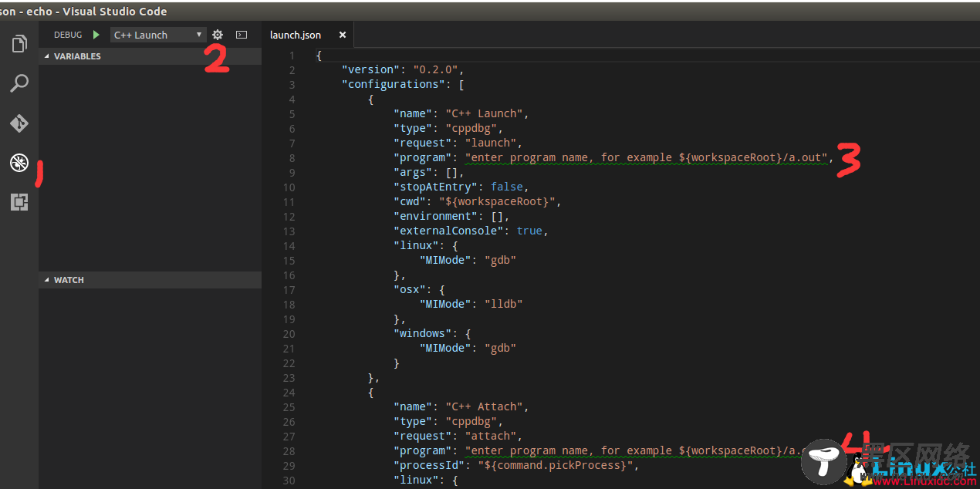The height and width of the screenshot is (489, 980).
Task: Open the C++ Launch configuration dropdown
Action: pos(158,35)
